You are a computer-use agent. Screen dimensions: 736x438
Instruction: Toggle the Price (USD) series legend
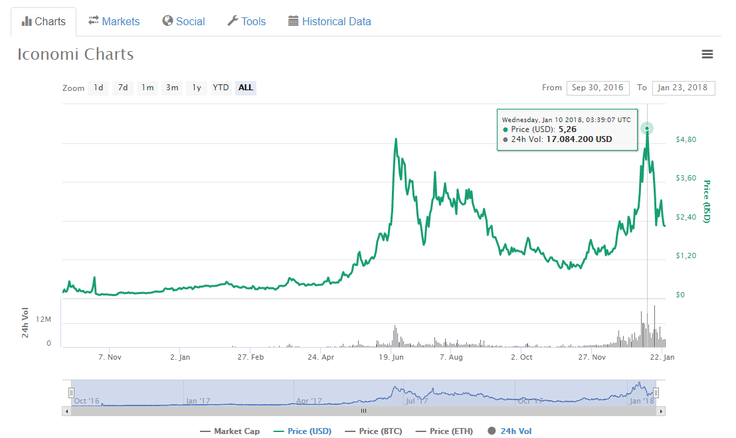point(302,431)
